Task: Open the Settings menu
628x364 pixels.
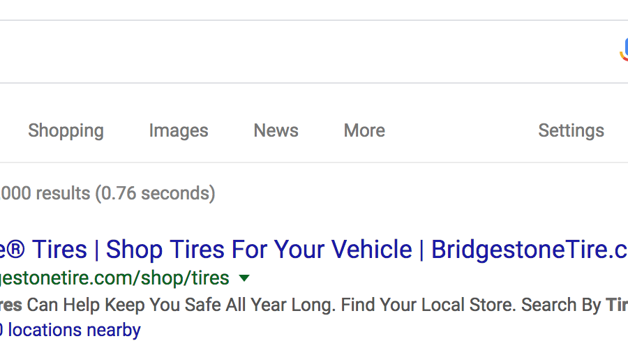Action: 571,130
